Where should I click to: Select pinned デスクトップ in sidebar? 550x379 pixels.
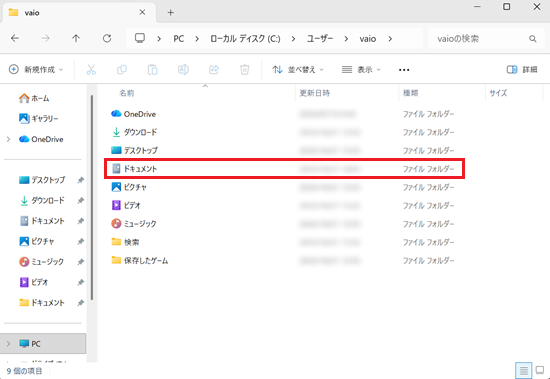point(42,180)
